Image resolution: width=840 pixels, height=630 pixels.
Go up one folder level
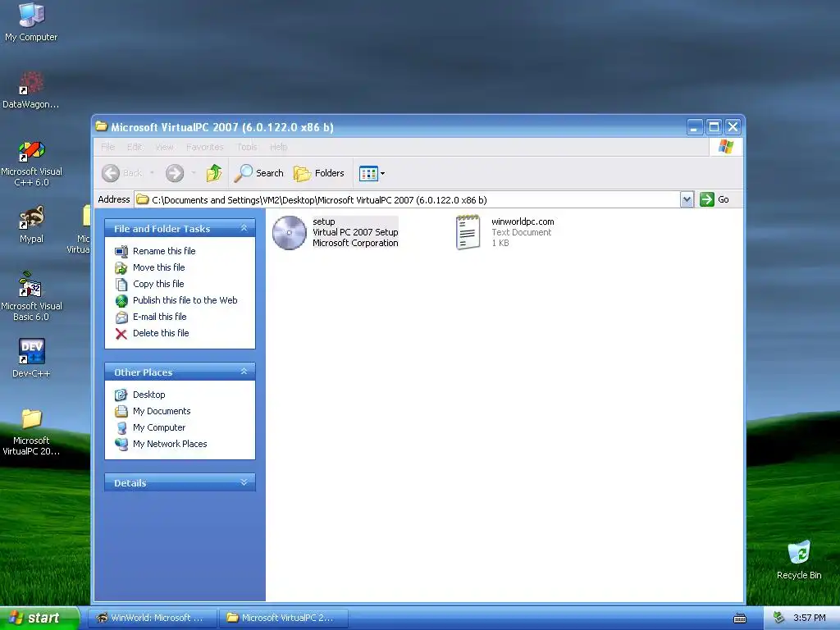(x=214, y=173)
